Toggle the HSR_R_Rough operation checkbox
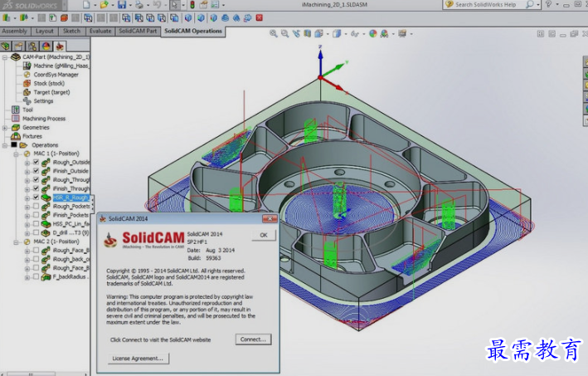This screenshot has height=376, width=588. point(36,198)
